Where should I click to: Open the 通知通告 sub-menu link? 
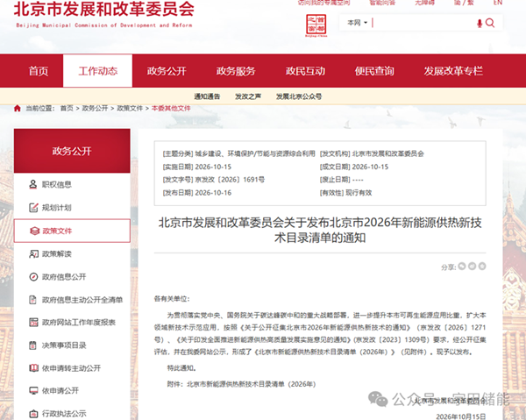[207, 96]
